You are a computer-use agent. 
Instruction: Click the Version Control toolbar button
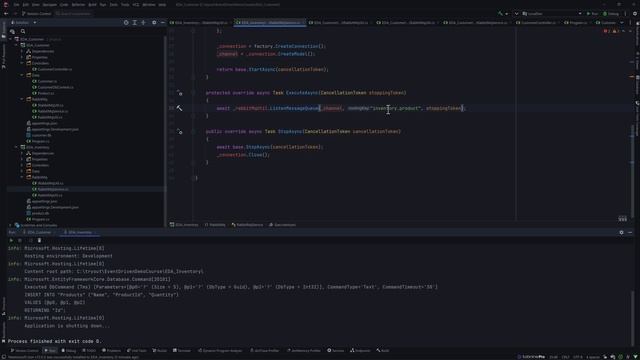pyautogui.click(x=36, y=13)
